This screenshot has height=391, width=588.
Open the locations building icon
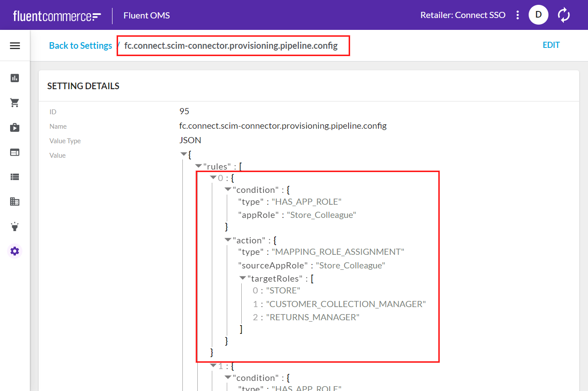[15, 201]
